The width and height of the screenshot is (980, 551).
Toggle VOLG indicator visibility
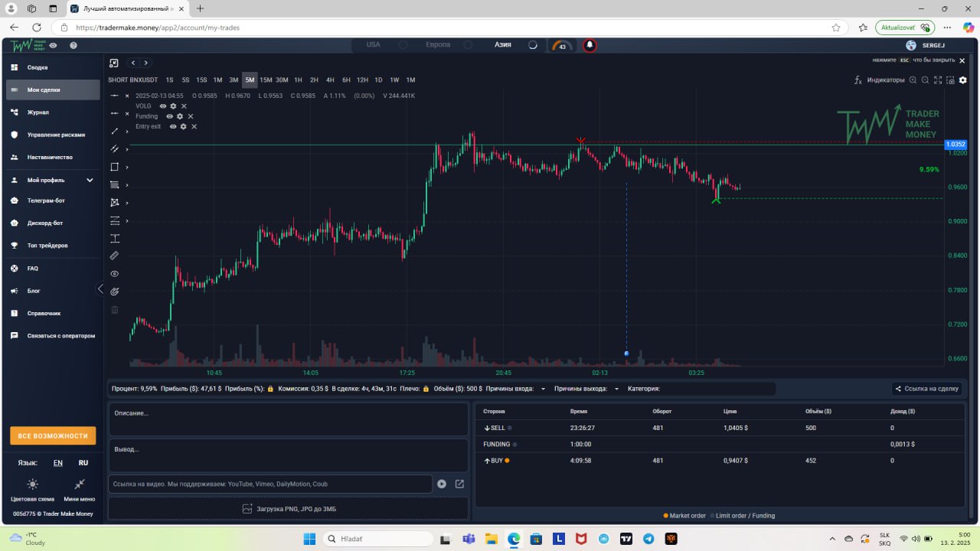163,106
